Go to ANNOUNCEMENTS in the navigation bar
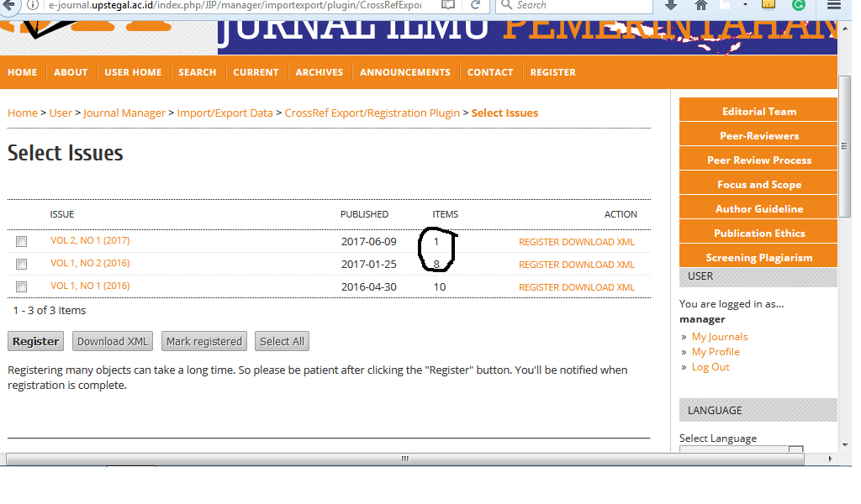Image resolution: width=861 pixels, height=504 pixels. [x=405, y=72]
